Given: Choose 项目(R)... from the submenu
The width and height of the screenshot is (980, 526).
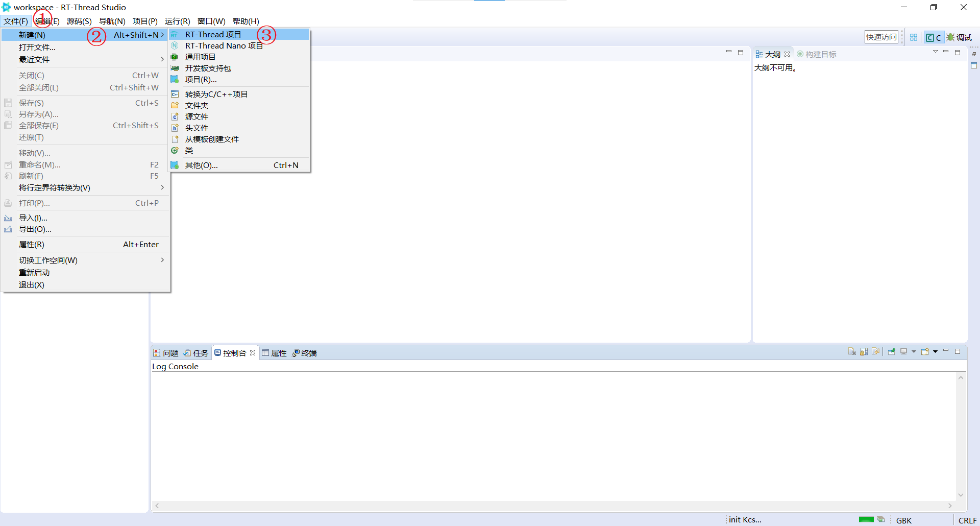Looking at the screenshot, I should point(239,79).
